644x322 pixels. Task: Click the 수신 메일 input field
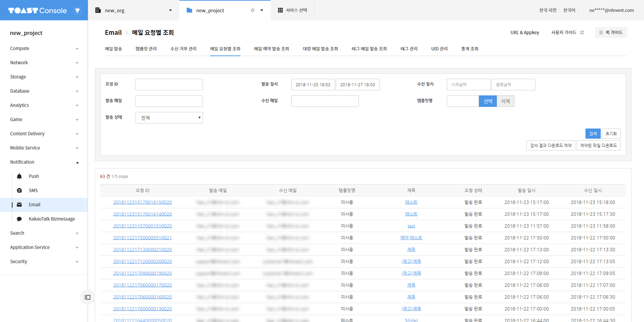325,101
